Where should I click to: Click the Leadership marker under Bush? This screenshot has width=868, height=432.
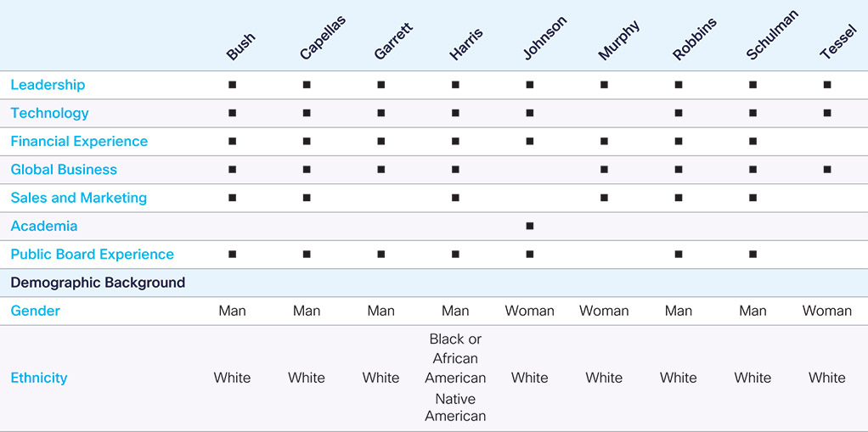click(233, 85)
